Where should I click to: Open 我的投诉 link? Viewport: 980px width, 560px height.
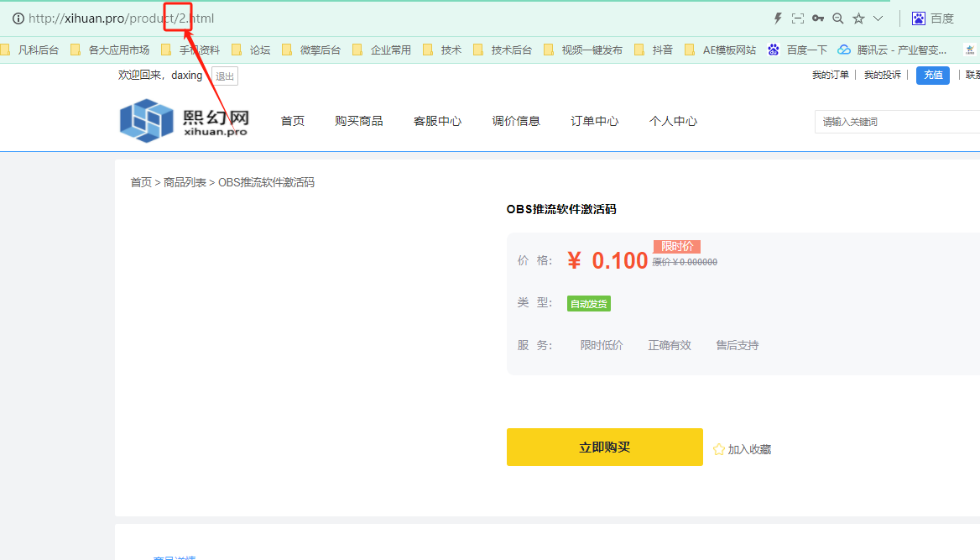tap(883, 75)
